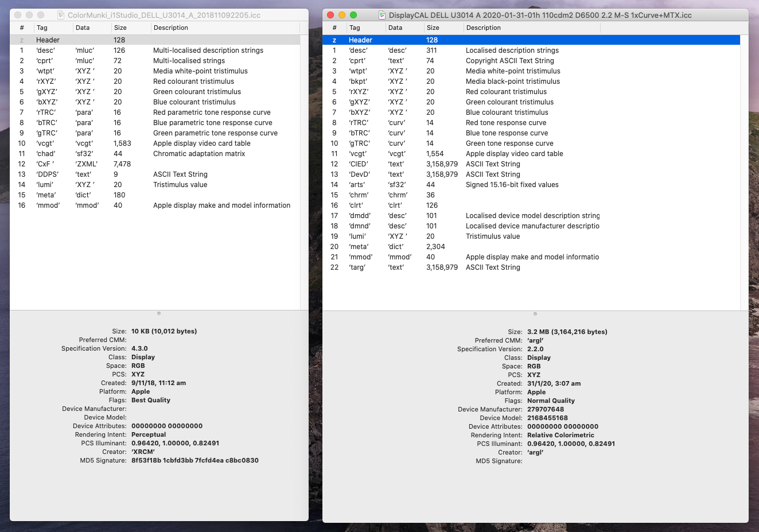This screenshot has height=532, width=759.
Task: Click Specification Version 4.3.0 value
Action: pos(139,348)
